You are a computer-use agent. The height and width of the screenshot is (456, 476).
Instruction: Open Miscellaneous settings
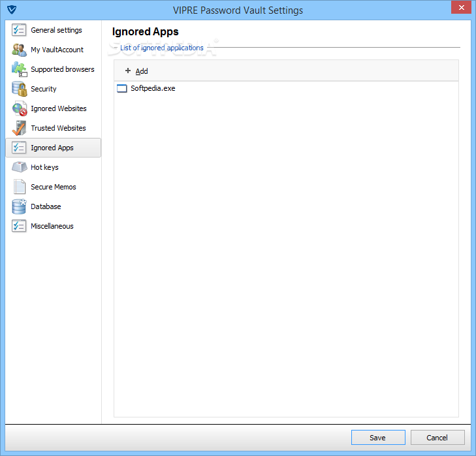pyautogui.click(x=53, y=226)
